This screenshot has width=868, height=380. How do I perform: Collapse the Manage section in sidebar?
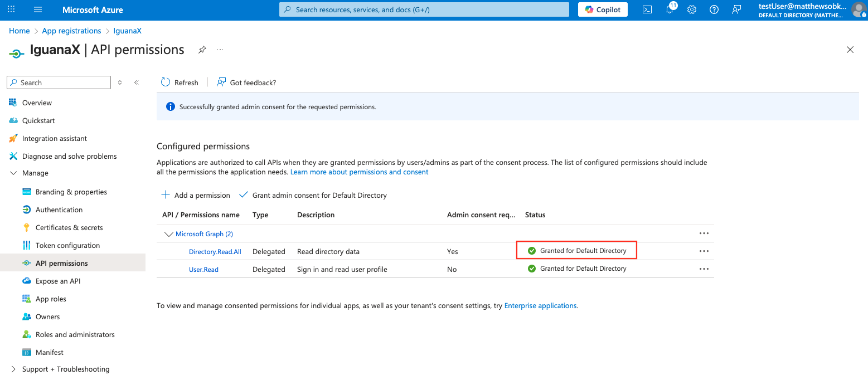click(13, 173)
